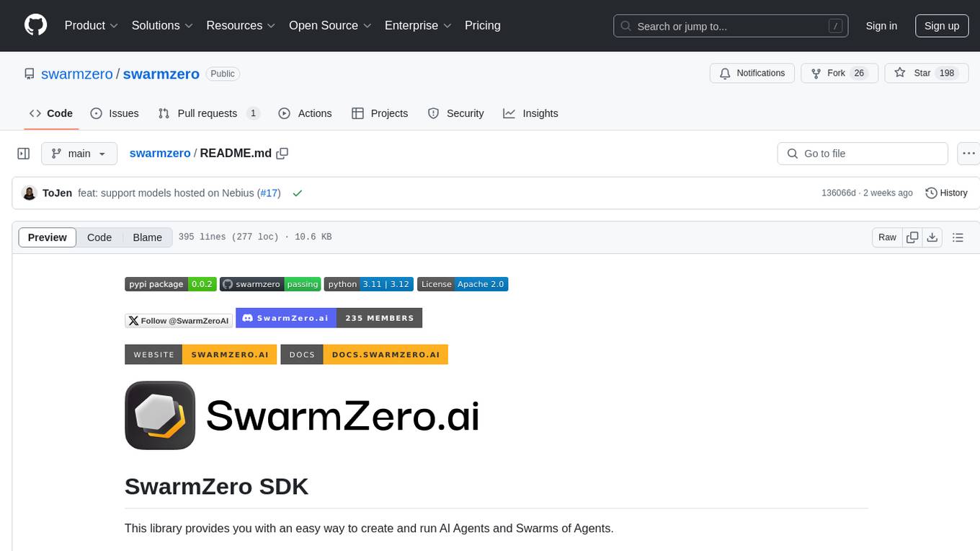Open the main branch selector dropdown
Image resolution: width=980 pixels, height=551 pixels.
79,154
